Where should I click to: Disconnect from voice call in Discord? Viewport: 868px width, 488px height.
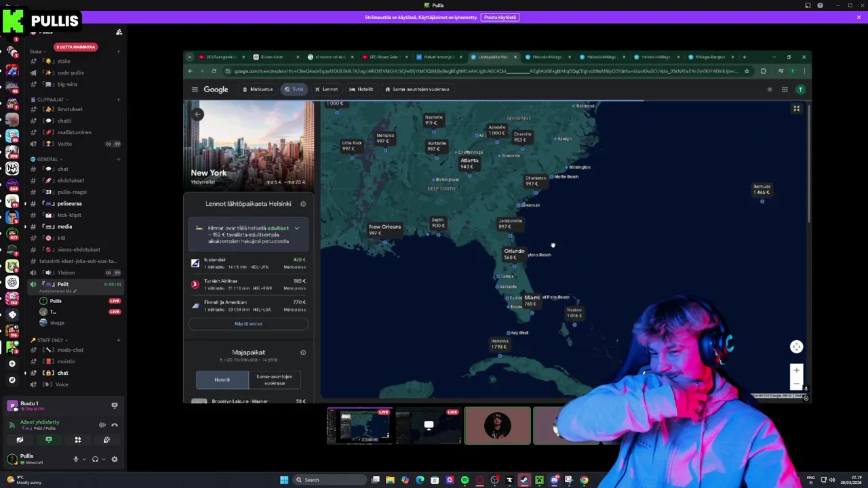pyautogui.click(x=115, y=425)
